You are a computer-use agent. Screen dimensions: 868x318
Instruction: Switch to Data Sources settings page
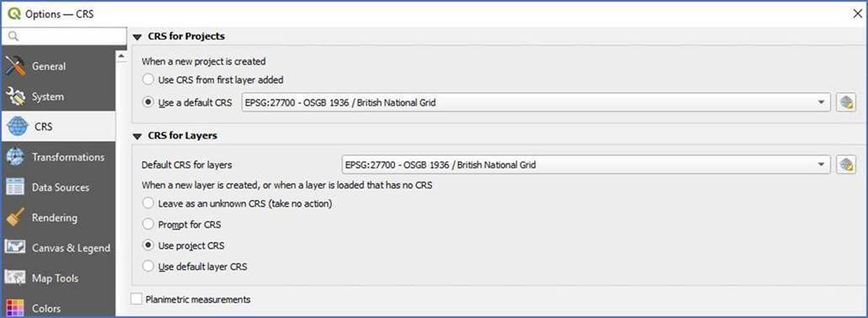click(58, 188)
